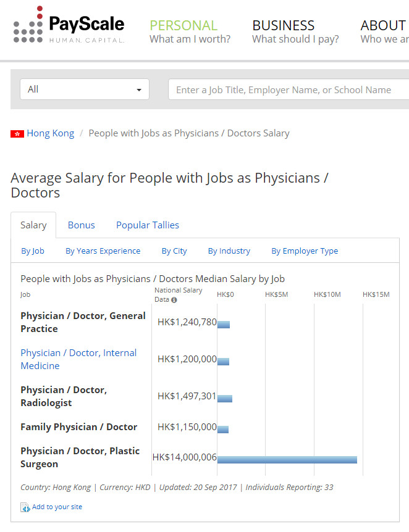The image size is (409, 532).
Task: Click the Hong Kong breadcrumb link
Action: point(50,133)
